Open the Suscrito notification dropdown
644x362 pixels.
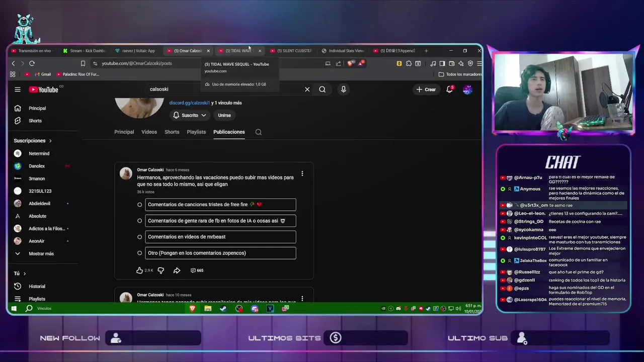click(190, 115)
